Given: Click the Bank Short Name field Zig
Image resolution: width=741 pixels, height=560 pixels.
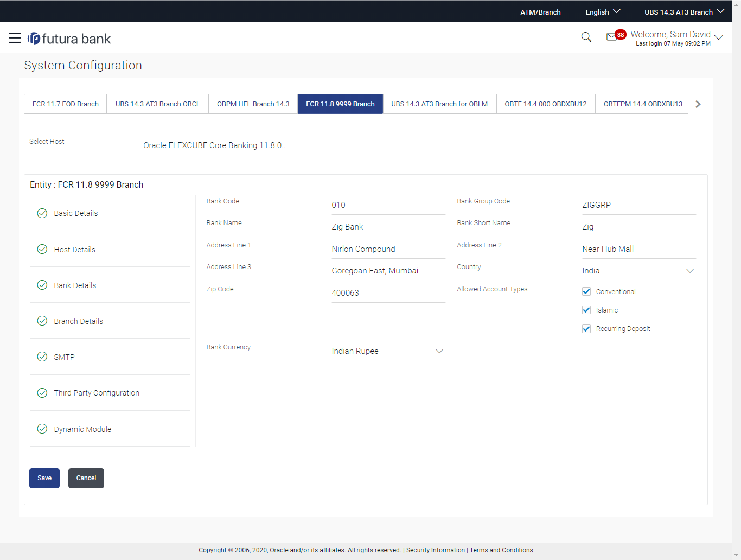Looking at the screenshot, I should click(x=638, y=227).
